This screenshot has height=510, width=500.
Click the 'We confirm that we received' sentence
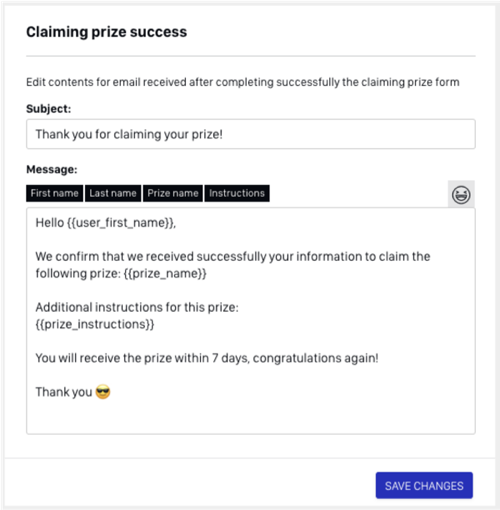233,265
